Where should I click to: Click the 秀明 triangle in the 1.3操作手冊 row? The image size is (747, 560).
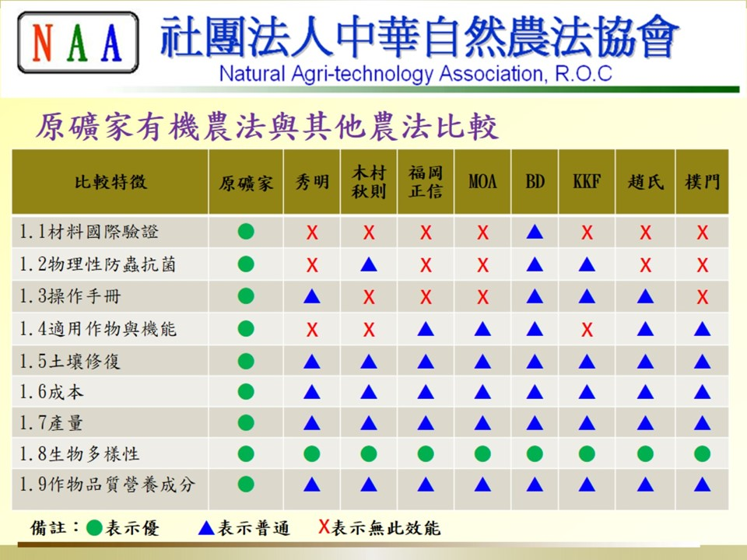(312, 296)
